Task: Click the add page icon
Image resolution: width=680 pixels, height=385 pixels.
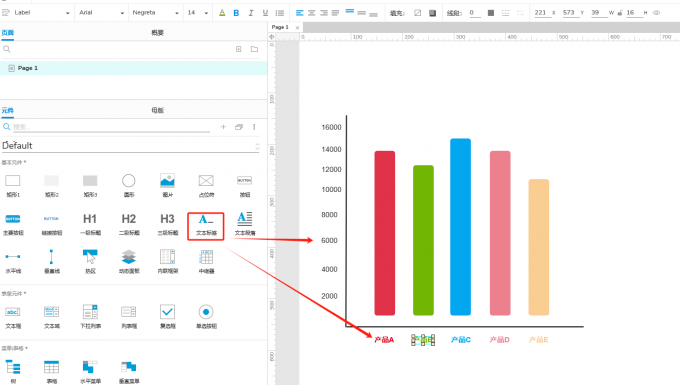Action: pyautogui.click(x=239, y=49)
